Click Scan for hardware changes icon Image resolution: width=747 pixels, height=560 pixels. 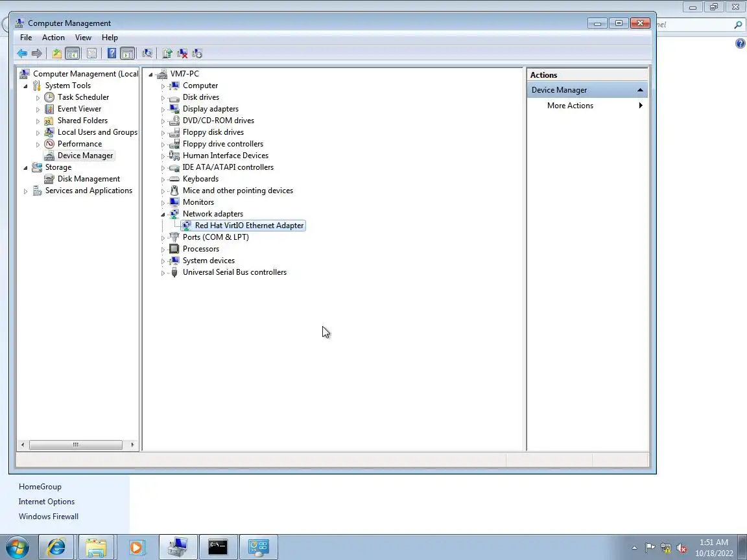147,53
